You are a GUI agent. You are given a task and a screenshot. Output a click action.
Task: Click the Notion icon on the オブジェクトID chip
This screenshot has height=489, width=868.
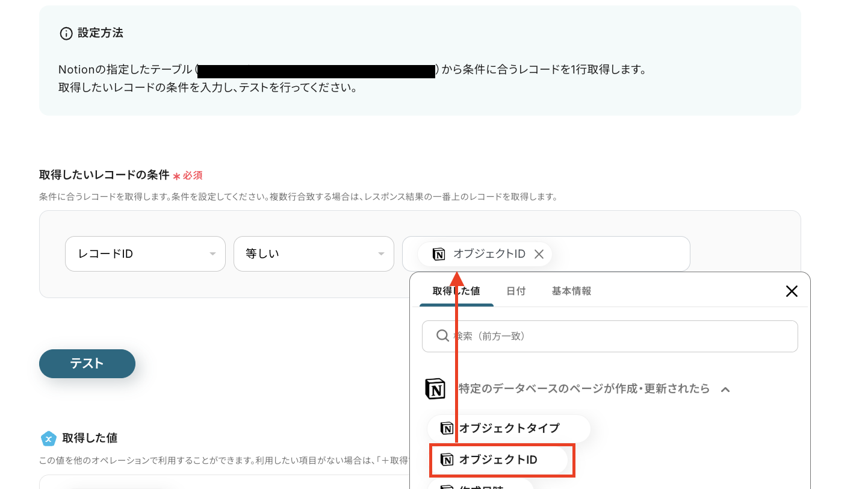[x=438, y=254]
